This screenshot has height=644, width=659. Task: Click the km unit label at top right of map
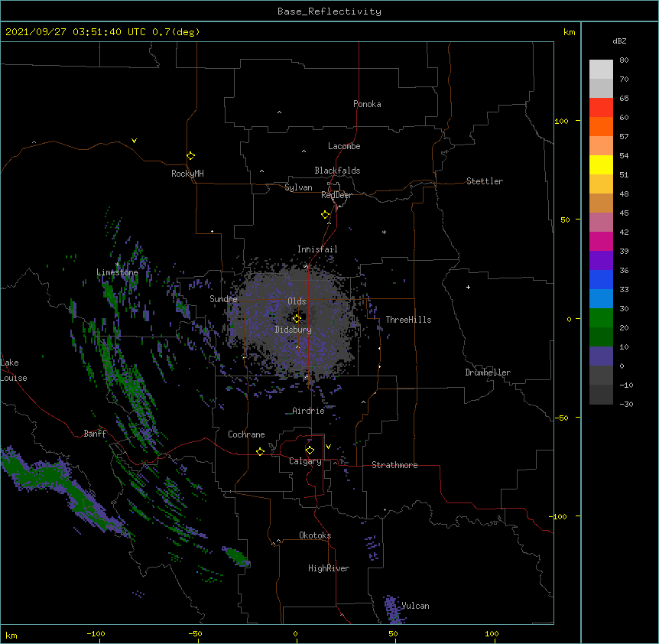coord(569,32)
